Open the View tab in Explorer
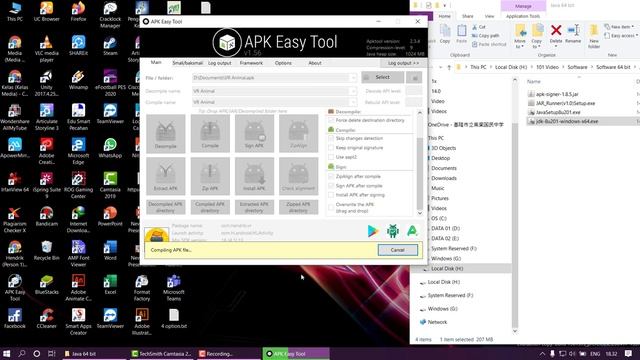 [x=489, y=16]
